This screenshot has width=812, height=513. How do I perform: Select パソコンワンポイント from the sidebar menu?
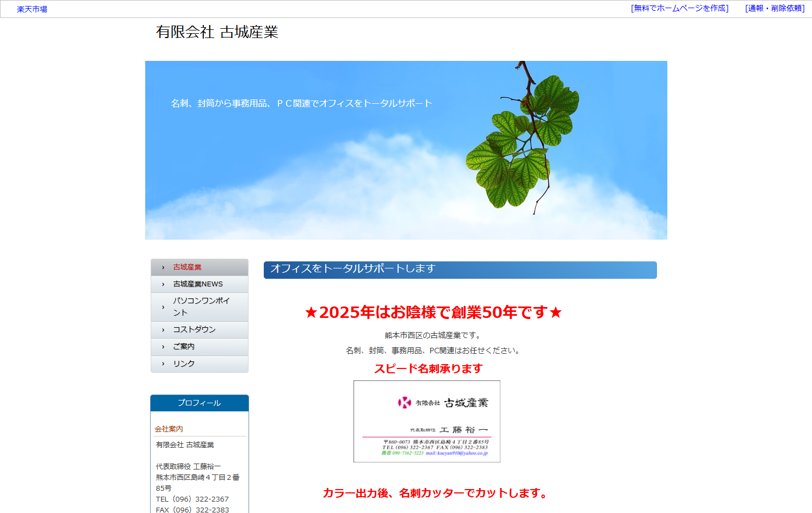tap(201, 306)
